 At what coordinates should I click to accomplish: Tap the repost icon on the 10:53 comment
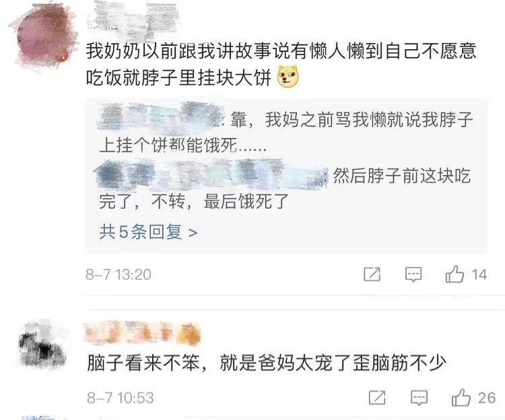(377, 398)
